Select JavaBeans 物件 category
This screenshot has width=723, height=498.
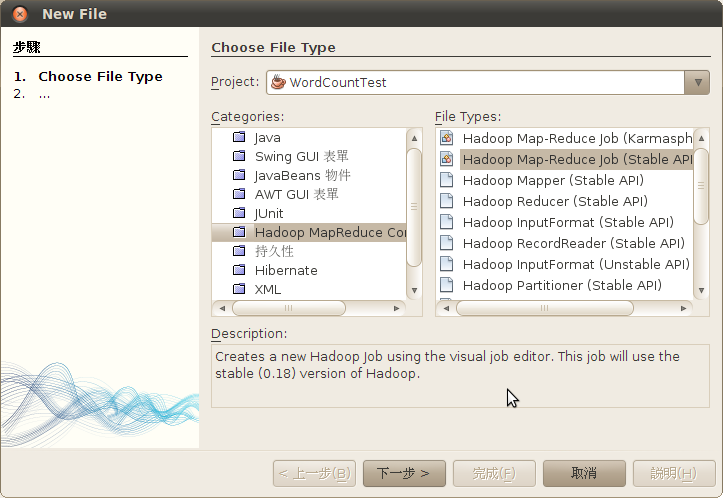coord(309,175)
